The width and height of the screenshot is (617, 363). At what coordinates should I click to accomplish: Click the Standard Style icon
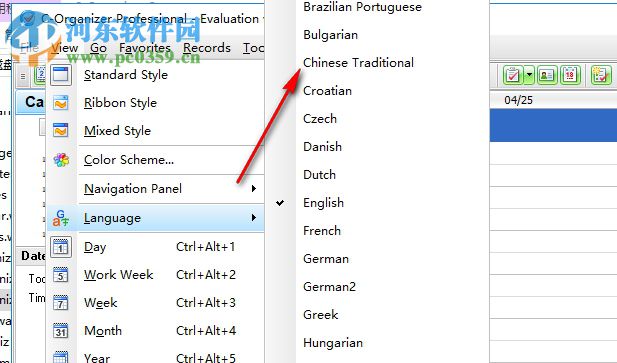tap(61, 74)
